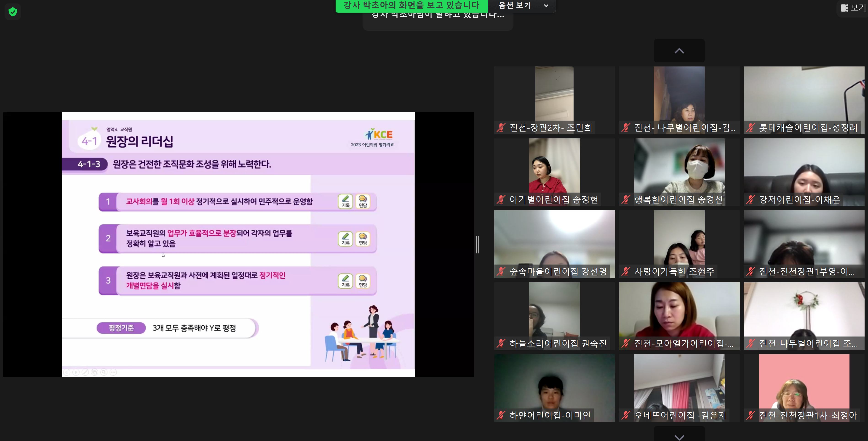868x441 pixels.
Task: Open the see-all-slides grid icon
Action: [95, 372]
